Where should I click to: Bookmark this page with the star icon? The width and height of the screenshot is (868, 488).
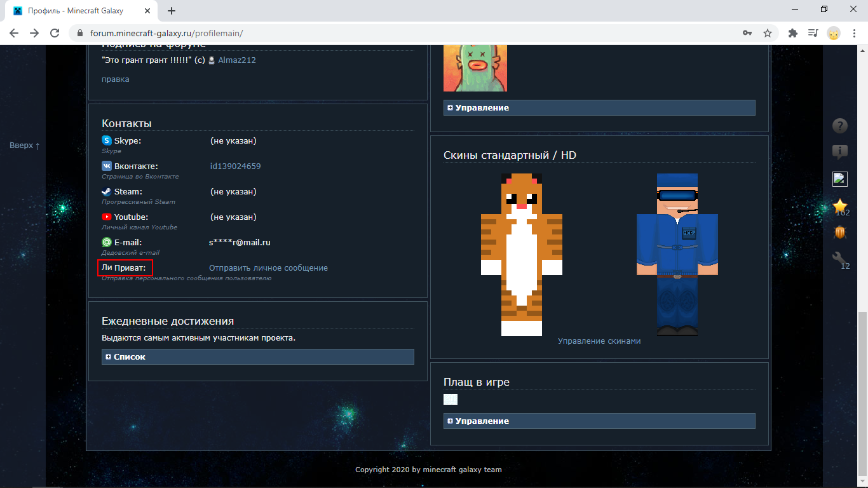tap(768, 33)
